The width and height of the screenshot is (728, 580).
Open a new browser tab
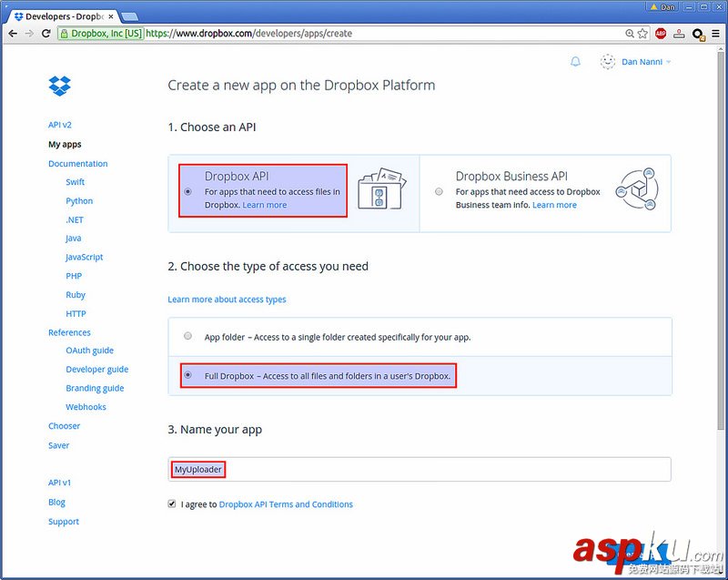click(129, 16)
